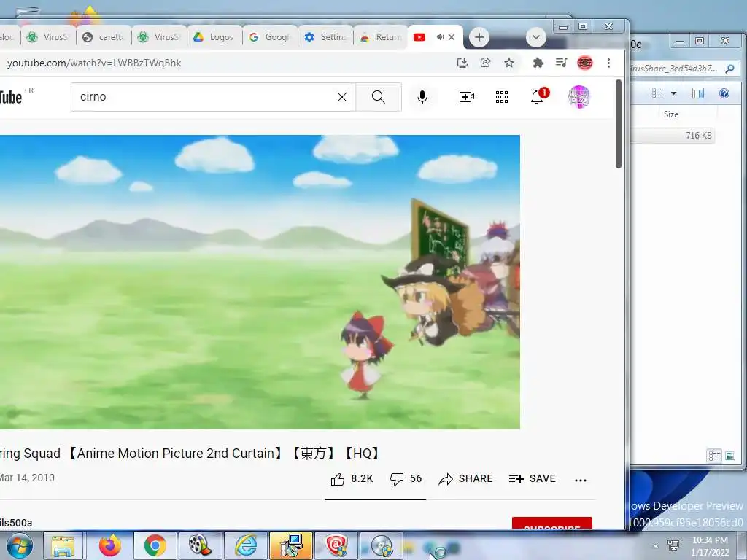
Task: Install page via Chrome address bar download icon
Action: (462, 63)
